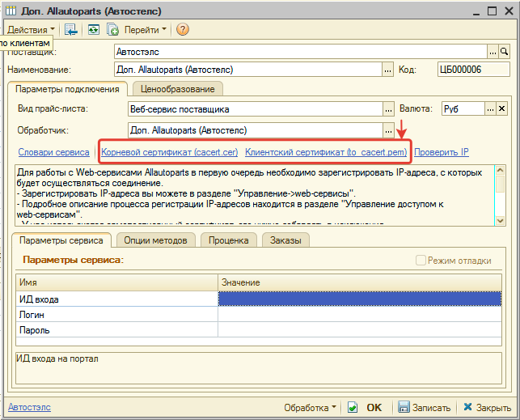Image resolution: width=520 pixels, height=420 pixels.
Task: Maximize the Доп. Allautoparts window
Action: [493, 11]
